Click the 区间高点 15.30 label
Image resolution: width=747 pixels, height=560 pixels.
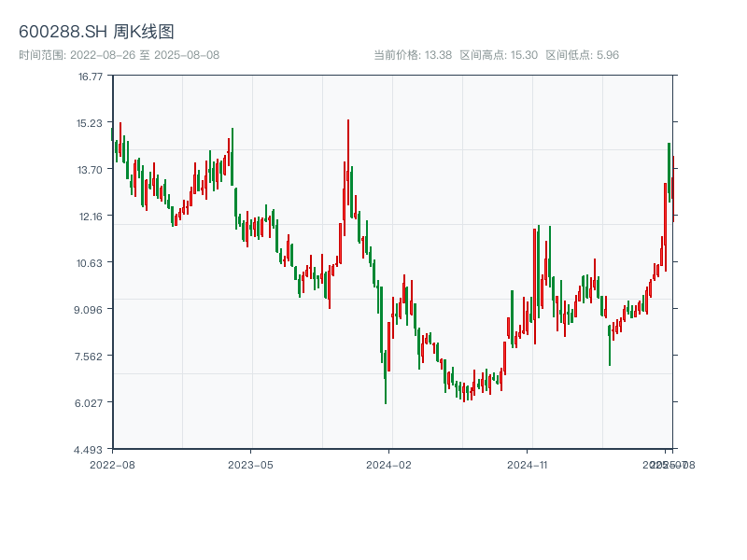[x=499, y=55]
